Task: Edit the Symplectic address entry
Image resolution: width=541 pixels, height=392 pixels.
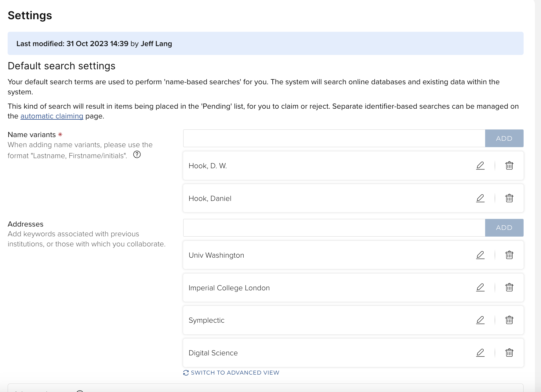Action: (x=480, y=320)
